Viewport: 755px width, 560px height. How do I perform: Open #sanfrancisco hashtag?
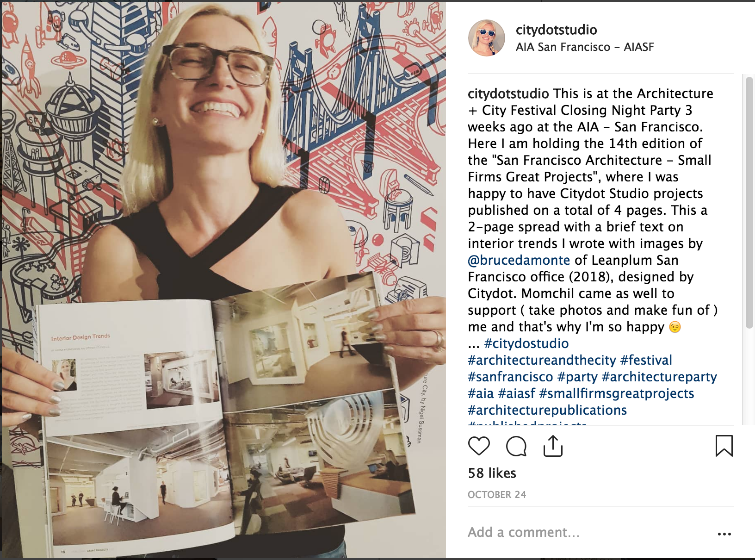coord(510,377)
